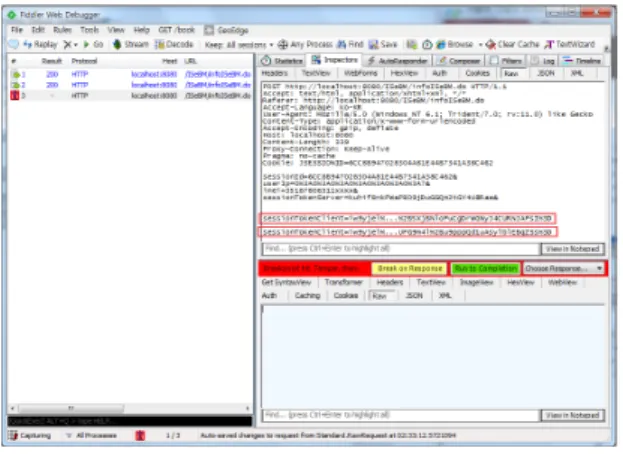Click the Any Process target icon
Image resolution: width=623 pixels, height=454 pixels.
[x=282, y=44]
